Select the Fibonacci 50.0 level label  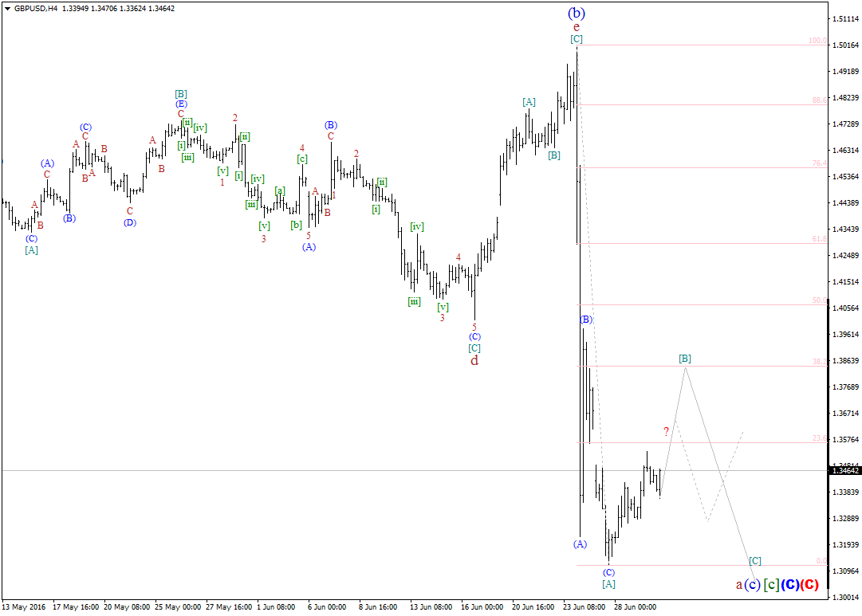818,300
